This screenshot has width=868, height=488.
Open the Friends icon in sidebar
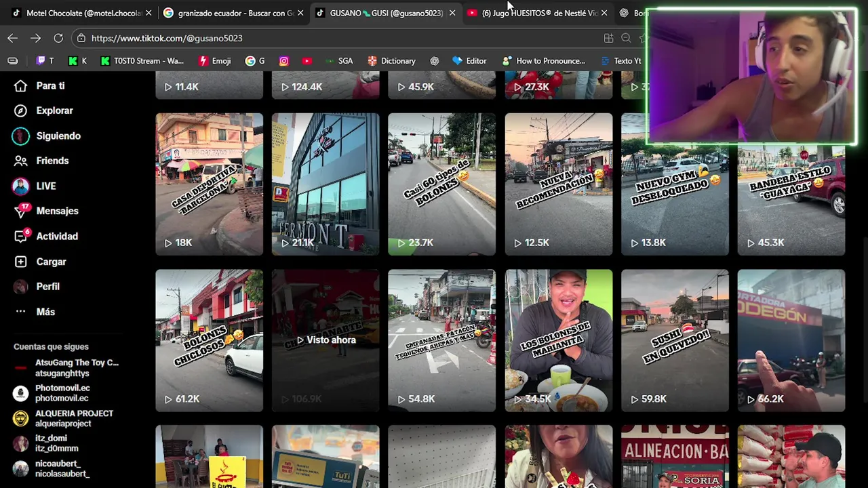[x=21, y=161]
